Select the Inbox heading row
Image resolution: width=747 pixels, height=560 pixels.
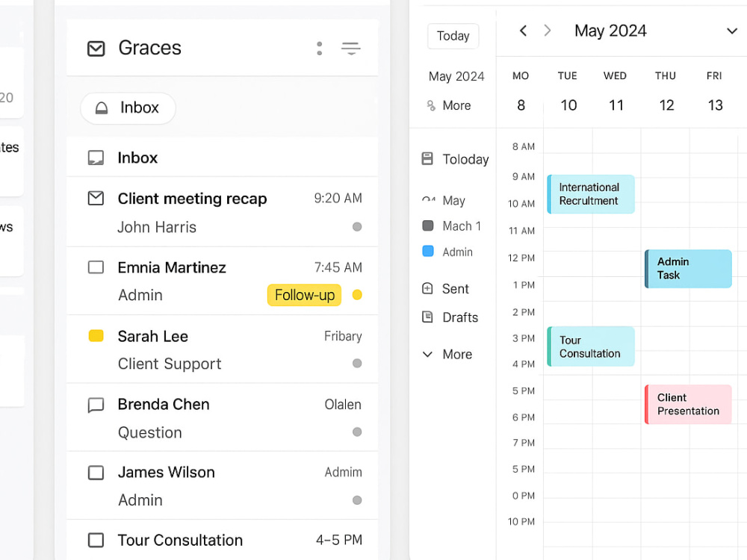click(223, 158)
